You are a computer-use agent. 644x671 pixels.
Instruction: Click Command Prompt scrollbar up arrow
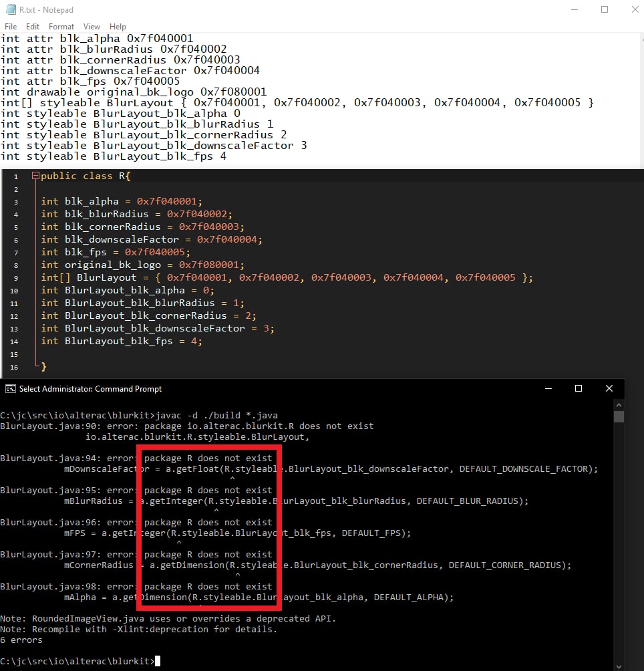pyautogui.click(x=619, y=405)
